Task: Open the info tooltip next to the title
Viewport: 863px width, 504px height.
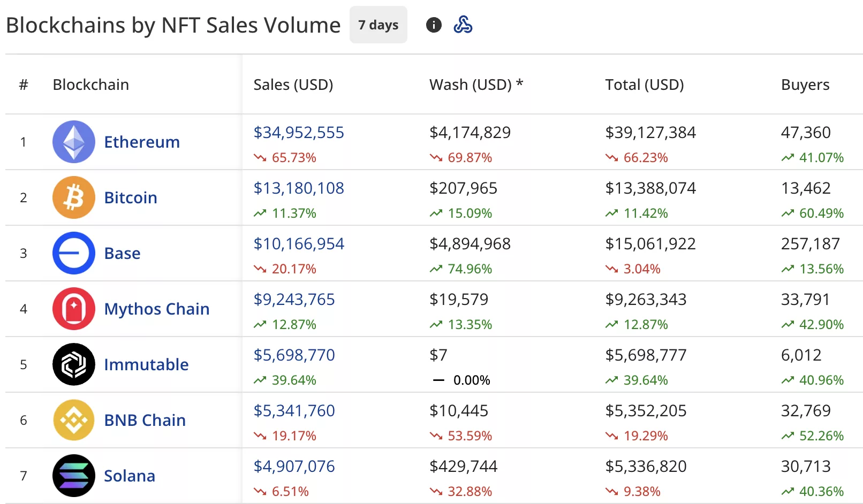Action: pos(434,25)
